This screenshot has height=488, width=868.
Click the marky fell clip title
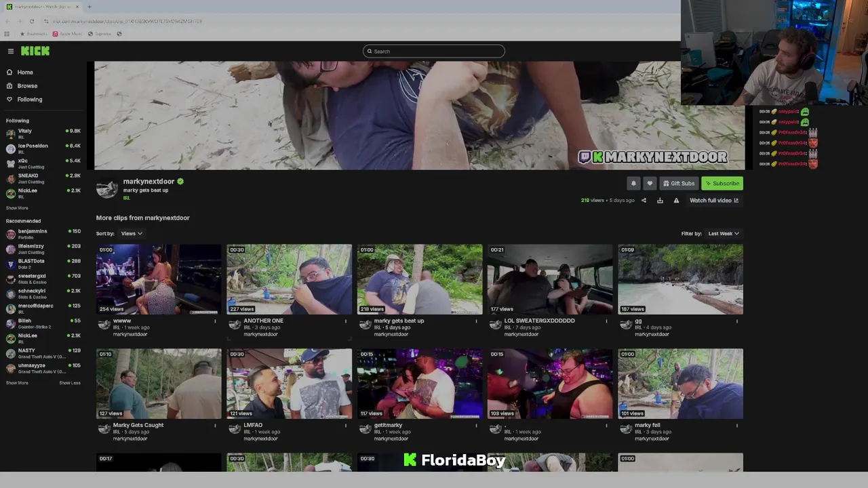tap(648, 425)
